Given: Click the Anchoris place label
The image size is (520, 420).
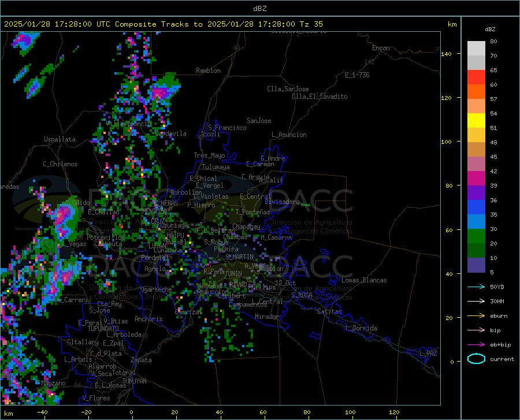Looking at the screenshot, I should pyautogui.click(x=148, y=319).
